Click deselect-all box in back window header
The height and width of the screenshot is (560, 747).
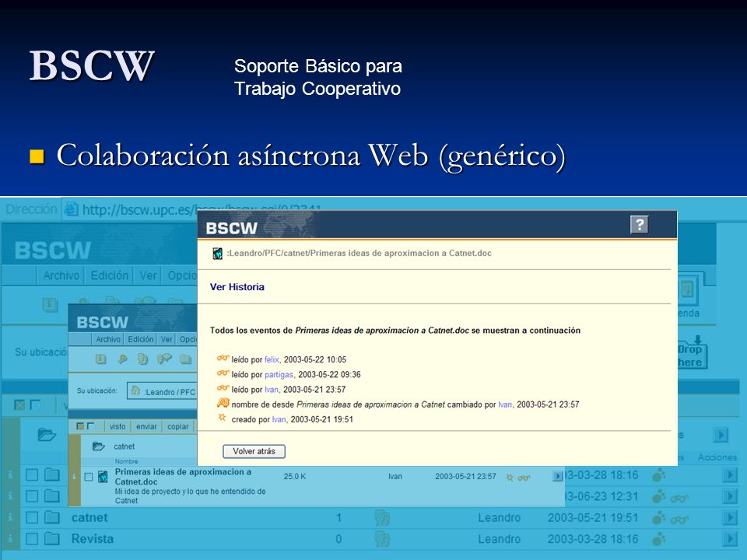[35, 404]
